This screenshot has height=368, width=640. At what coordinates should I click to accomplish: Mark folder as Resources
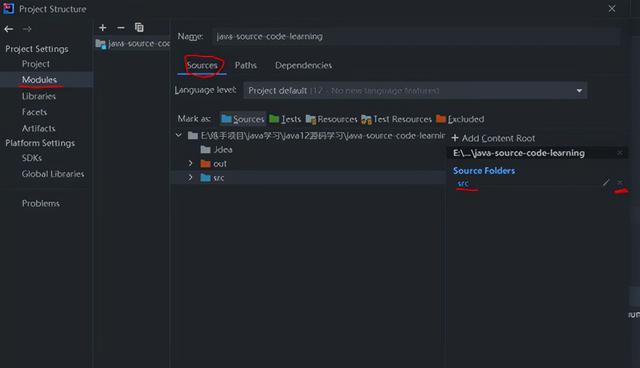[x=331, y=119]
